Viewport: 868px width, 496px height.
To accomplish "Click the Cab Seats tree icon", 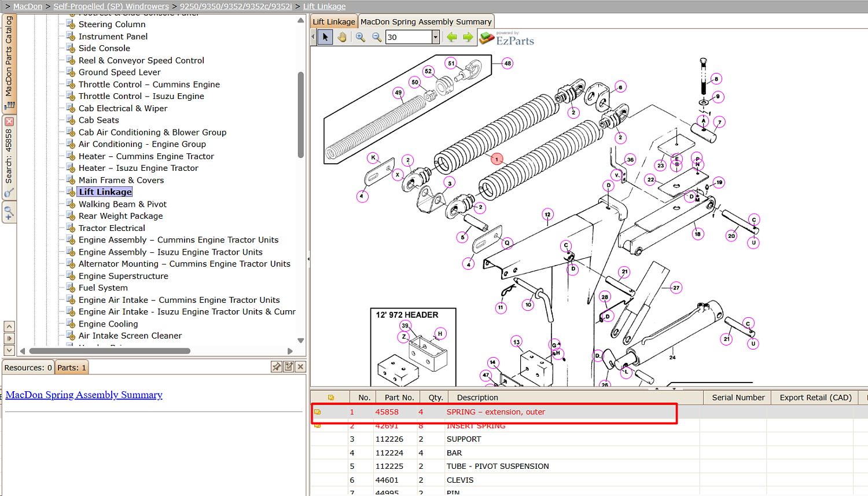I will tap(71, 120).
